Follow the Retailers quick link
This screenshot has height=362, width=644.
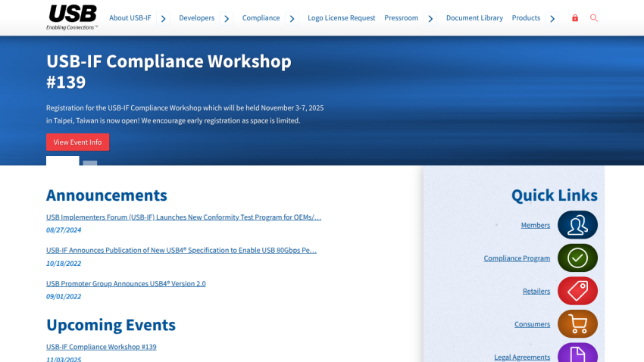536,291
